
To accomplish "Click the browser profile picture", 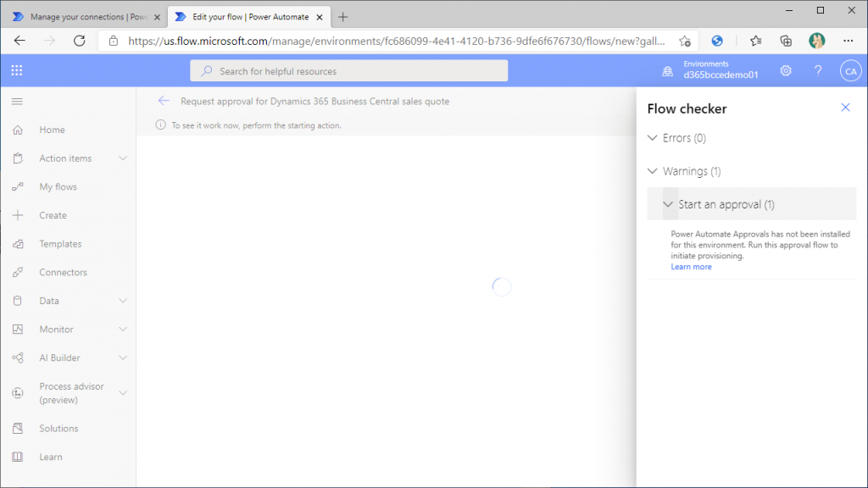I will tap(816, 41).
